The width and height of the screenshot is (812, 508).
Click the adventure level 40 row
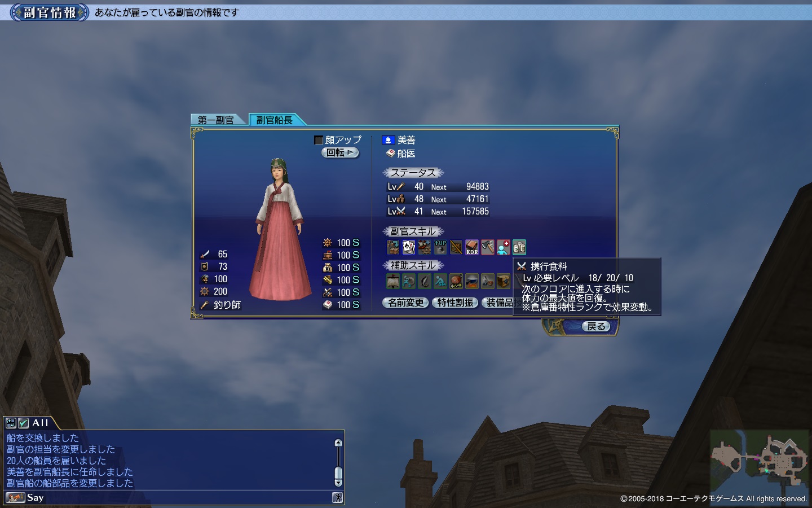(x=438, y=186)
